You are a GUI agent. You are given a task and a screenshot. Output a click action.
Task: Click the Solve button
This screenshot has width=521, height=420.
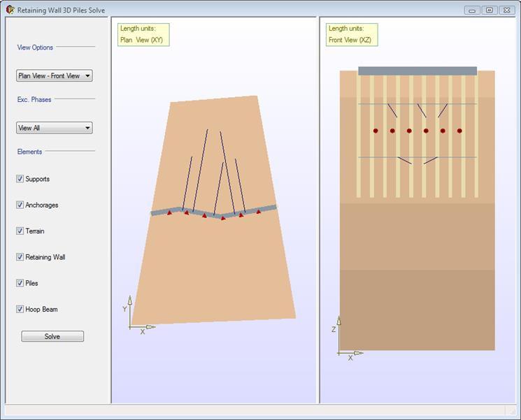(x=52, y=336)
